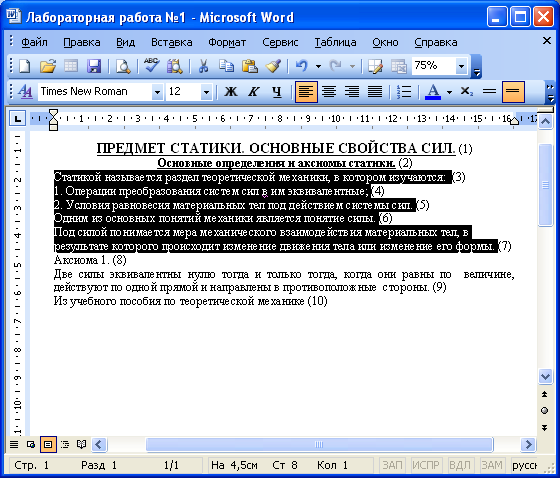Click the horizontal scrollbar thumb
The image size is (560, 478).
[x=319, y=445]
